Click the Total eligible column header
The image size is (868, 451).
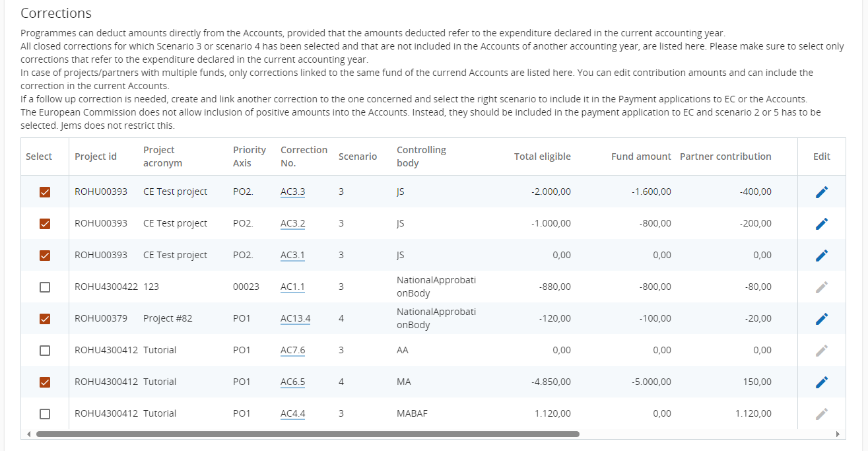(x=542, y=156)
